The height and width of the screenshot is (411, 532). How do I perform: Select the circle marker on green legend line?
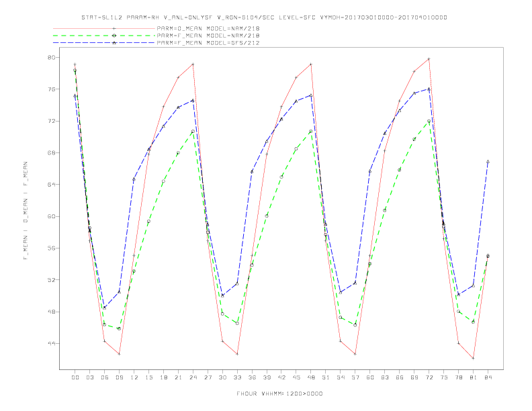pyautogui.click(x=114, y=36)
